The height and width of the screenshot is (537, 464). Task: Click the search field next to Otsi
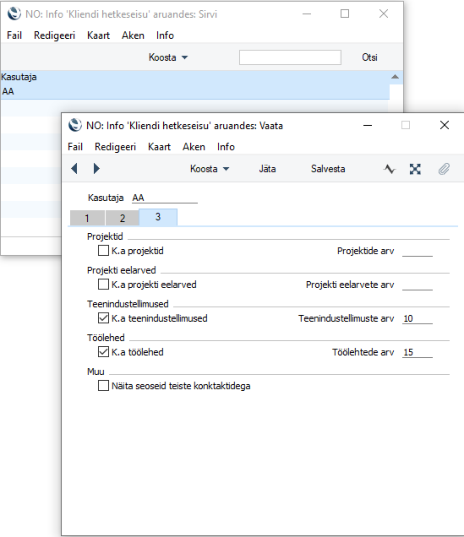(290, 57)
